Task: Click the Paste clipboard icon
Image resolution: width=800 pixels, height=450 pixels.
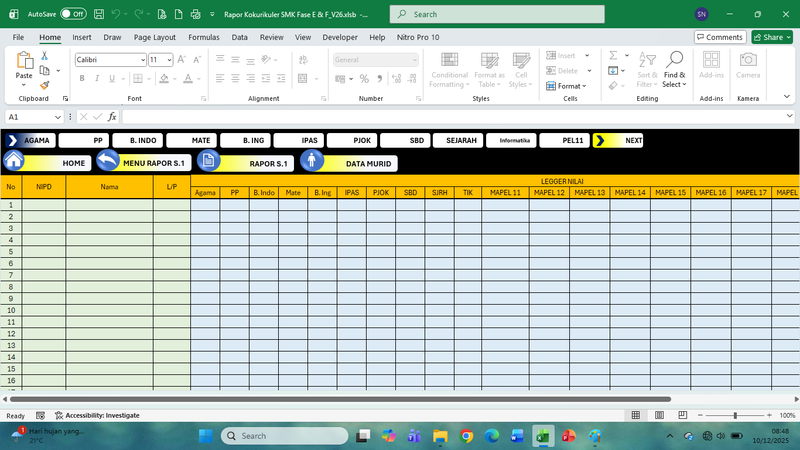Action: point(24,62)
